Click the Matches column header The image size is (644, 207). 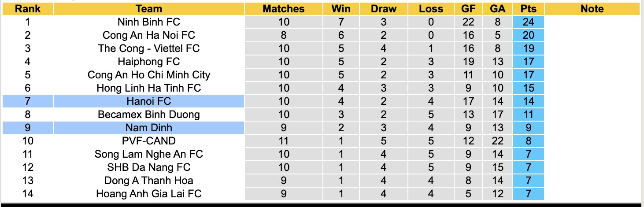[x=284, y=9]
